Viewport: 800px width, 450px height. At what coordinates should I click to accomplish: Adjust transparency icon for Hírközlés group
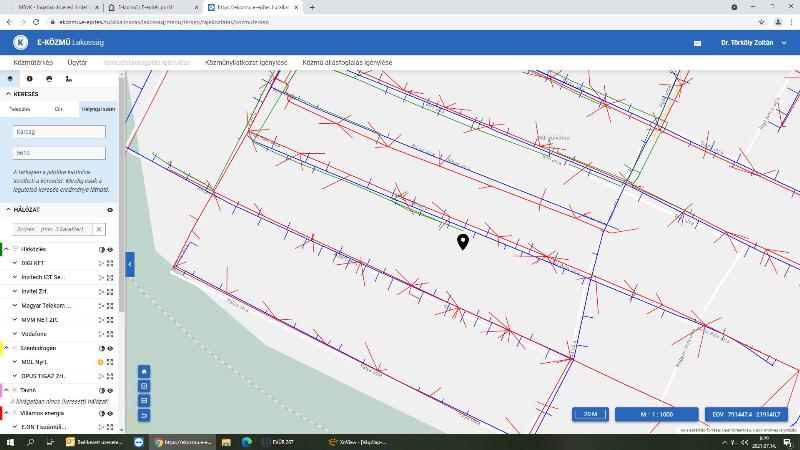coord(102,249)
